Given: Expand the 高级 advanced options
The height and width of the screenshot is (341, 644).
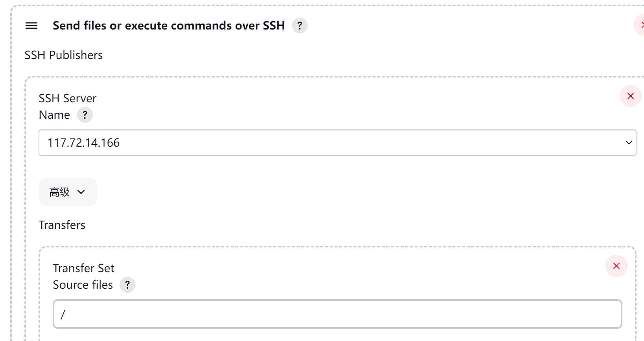Looking at the screenshot, I should [x=68, y=192].
